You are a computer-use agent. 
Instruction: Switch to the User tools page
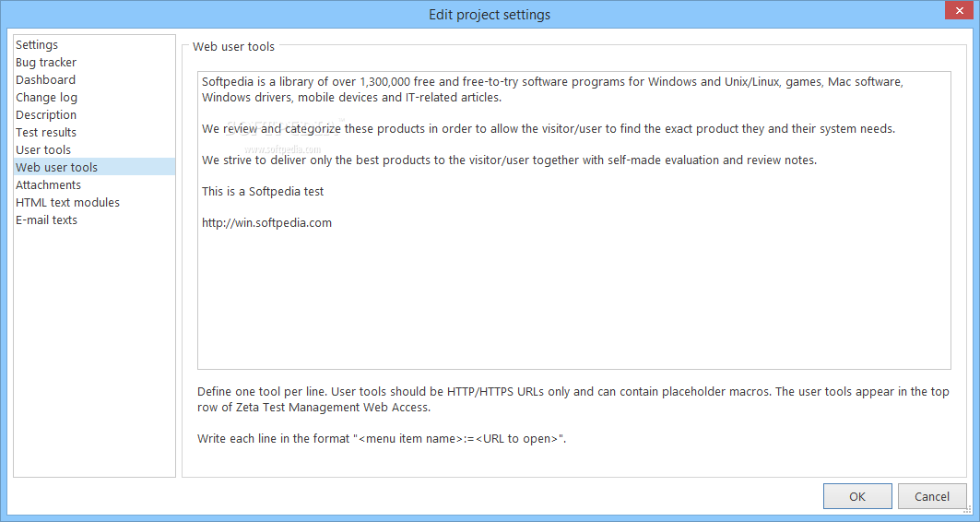94,150
